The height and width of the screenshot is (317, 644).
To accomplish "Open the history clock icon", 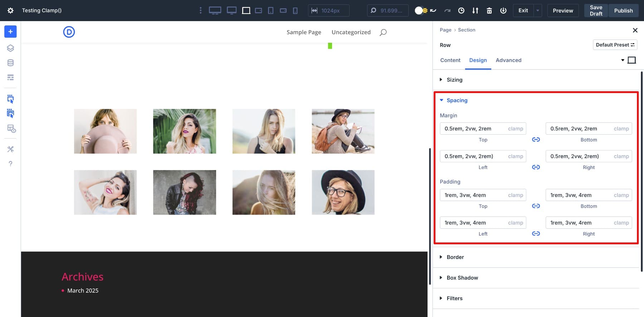I will [x=461, y=10].
